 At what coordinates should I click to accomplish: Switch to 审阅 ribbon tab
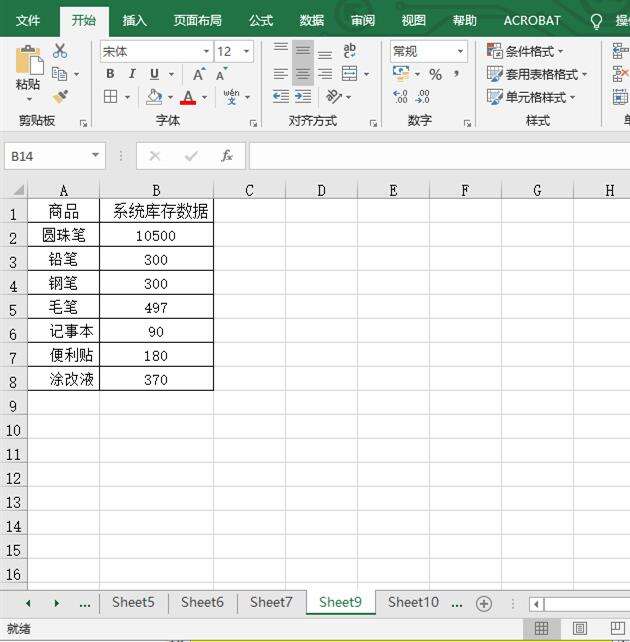click(363, 20)
